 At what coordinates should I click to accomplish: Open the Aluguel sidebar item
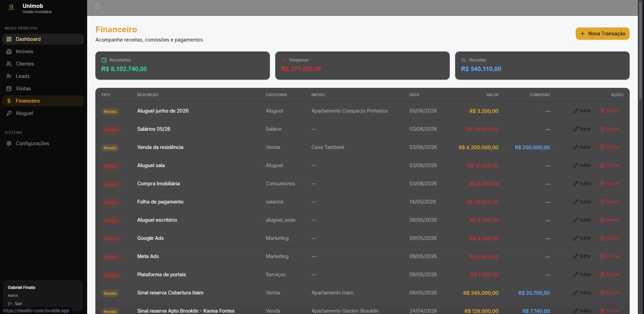click(43, 113)
